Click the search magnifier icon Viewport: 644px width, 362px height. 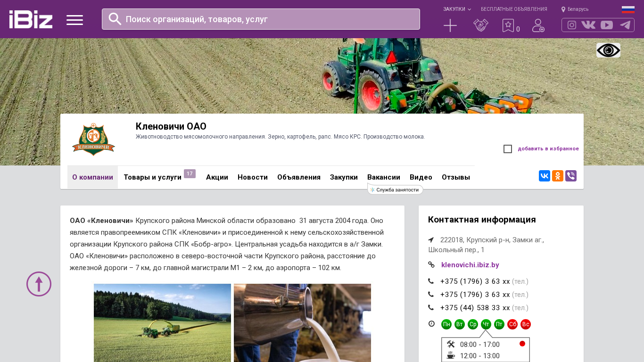(115, 19)
